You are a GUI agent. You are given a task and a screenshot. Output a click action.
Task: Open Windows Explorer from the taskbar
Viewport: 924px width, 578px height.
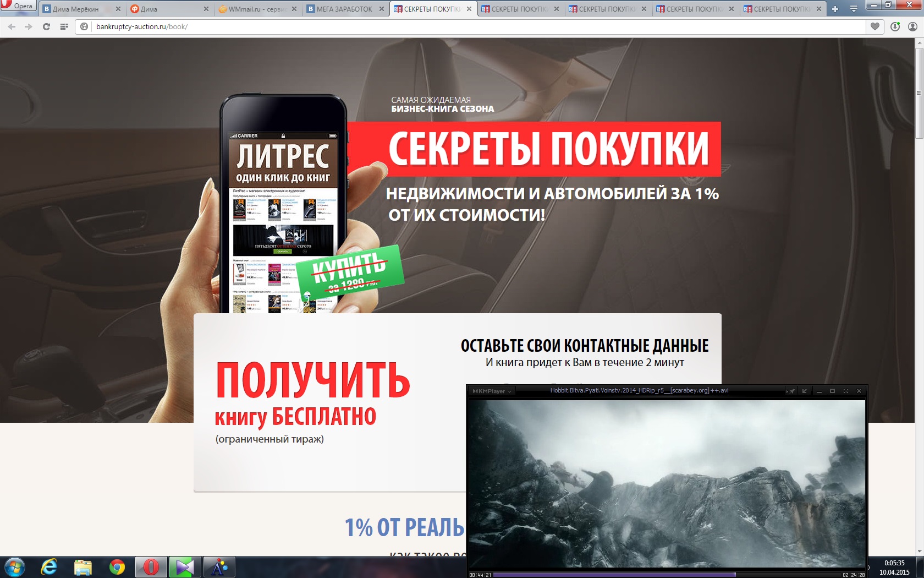pyautogui.click(x=83, y=567)
